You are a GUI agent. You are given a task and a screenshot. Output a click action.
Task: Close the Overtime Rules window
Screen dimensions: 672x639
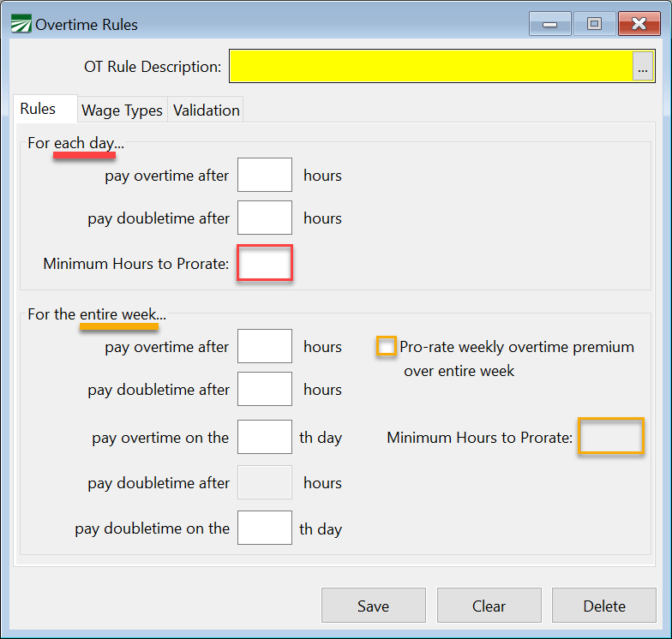point(639,24)
